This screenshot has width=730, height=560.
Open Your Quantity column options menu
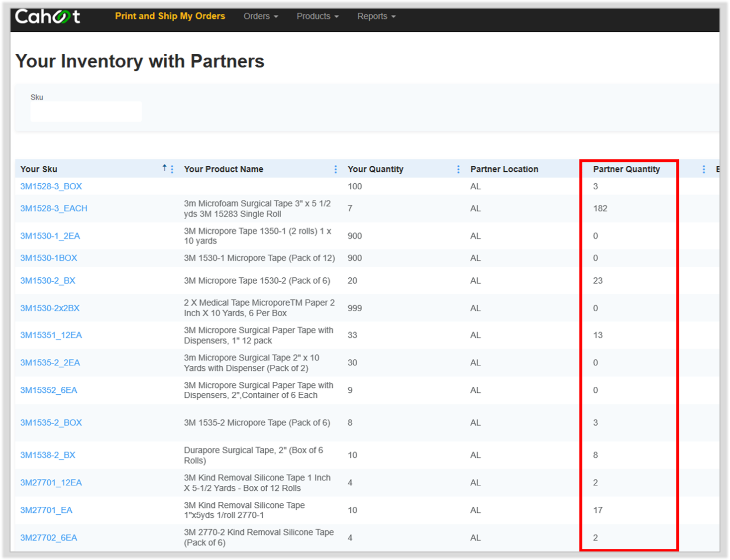(x=458, y=169)
